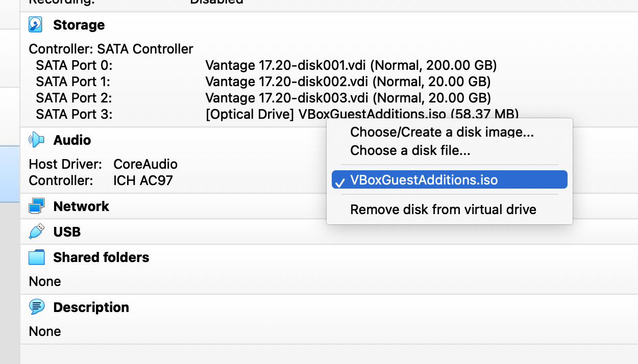
Task: Open the Description heading
Action: point(91,307)
